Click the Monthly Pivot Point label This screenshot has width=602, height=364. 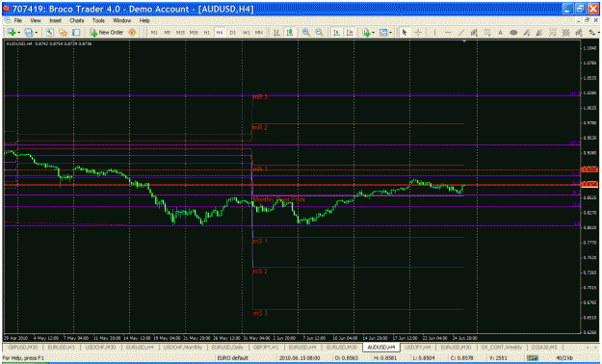[x=278, y=199]
